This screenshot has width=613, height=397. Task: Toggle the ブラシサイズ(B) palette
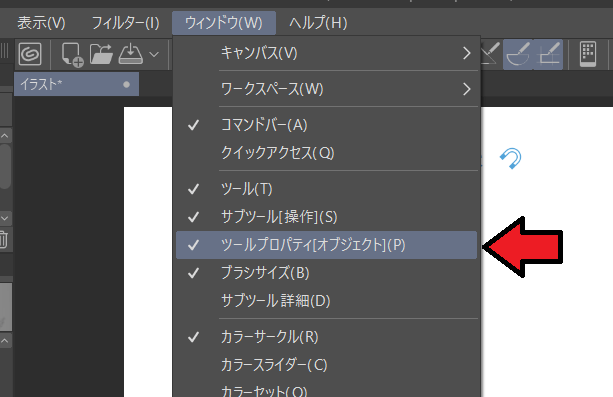(326, 273)
